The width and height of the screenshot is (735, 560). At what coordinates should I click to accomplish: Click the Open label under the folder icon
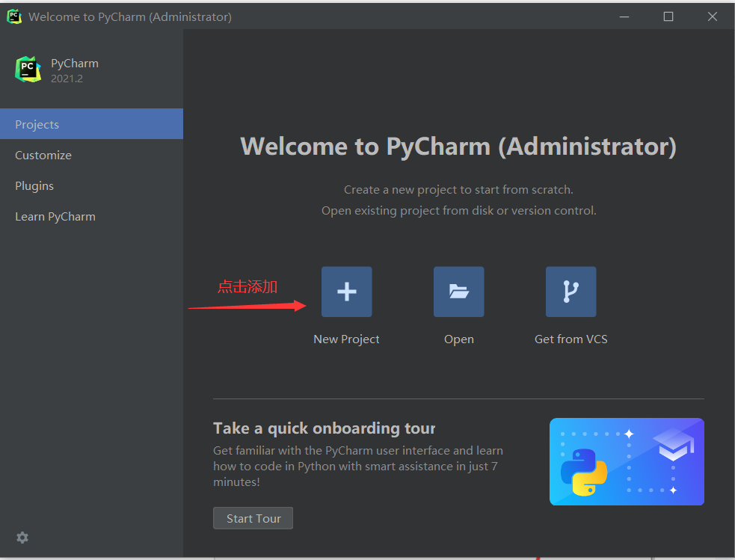tap(459, 339)
